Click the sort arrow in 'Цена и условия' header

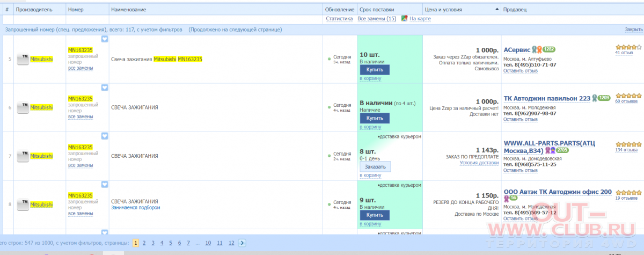point(496,10)
